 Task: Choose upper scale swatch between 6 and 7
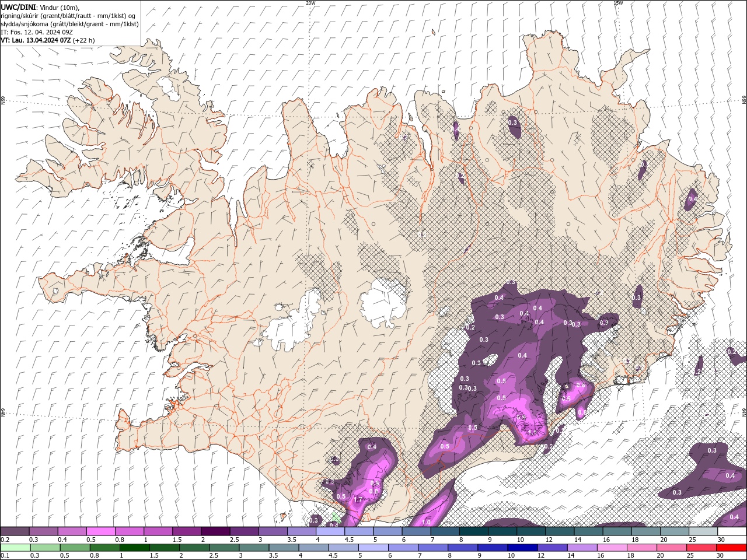pos(416,531)
